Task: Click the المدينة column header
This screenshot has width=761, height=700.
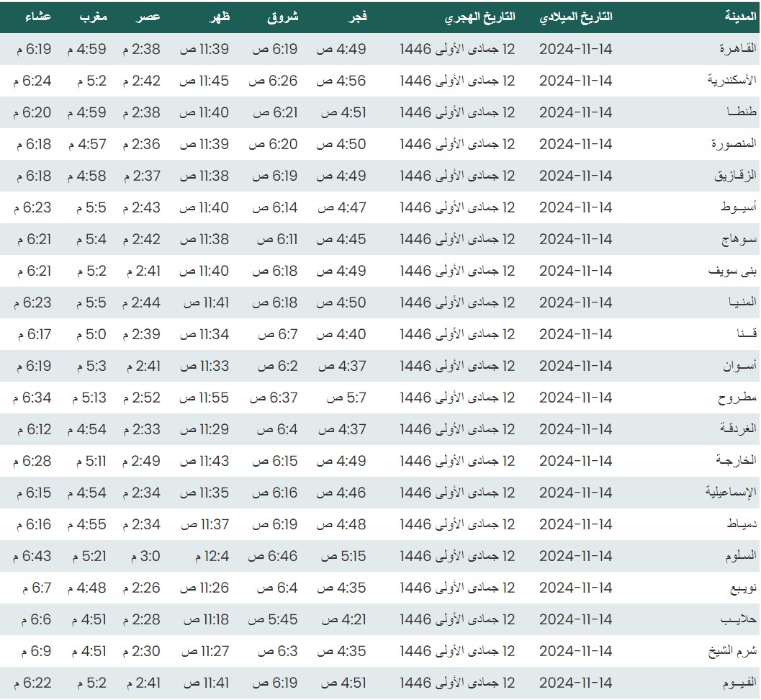Action: tap(740, 17)
